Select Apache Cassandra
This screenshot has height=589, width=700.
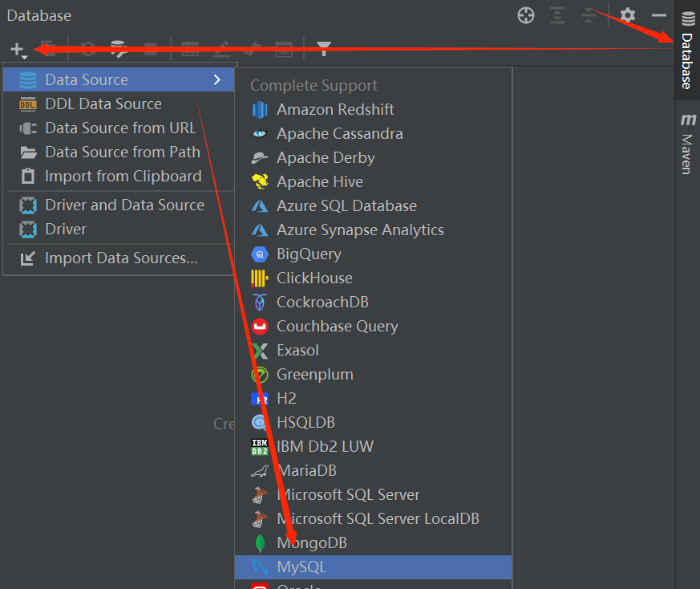pyautogui.click(x=373, y=134)
